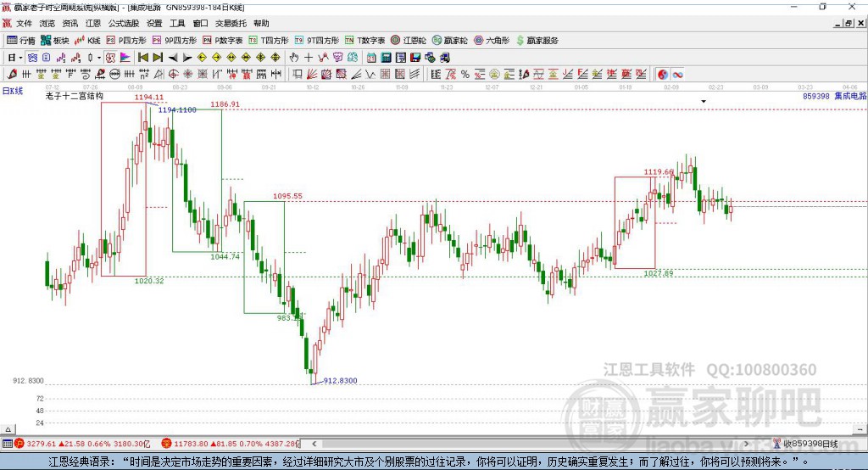The image size is (868, 470).
Task: Open the calculator tool icon
Action: [x=386, y=58]
